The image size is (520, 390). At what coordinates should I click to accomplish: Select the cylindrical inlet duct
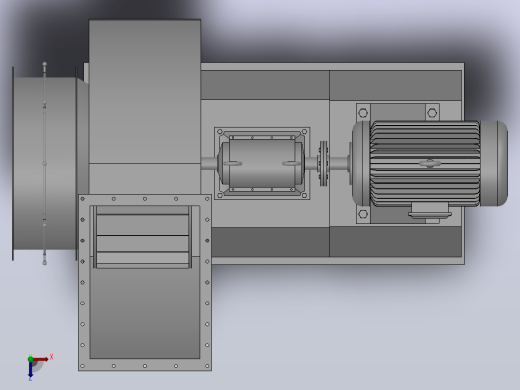[45, 163]
